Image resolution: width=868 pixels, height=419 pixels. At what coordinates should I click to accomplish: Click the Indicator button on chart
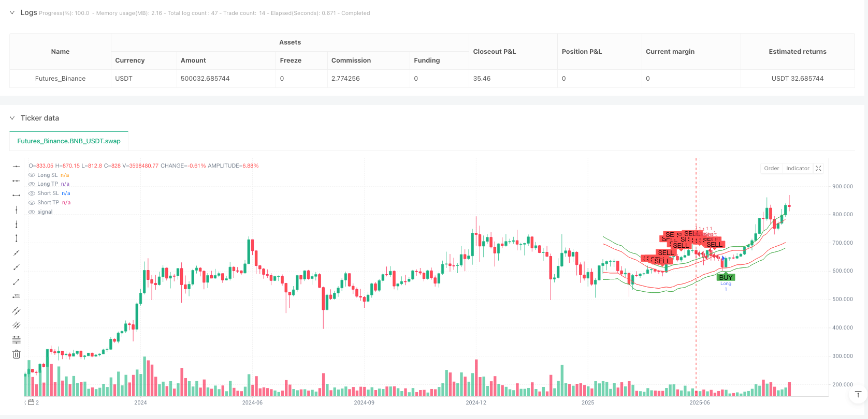798,168
